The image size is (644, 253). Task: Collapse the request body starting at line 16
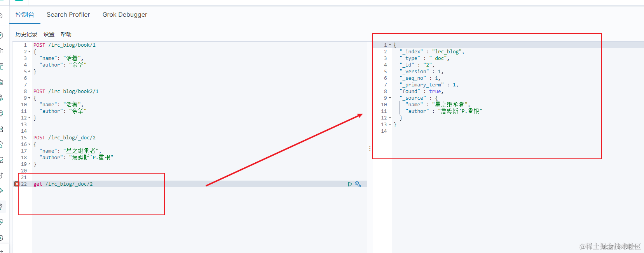pyautogui.click(x=29, y=144)
